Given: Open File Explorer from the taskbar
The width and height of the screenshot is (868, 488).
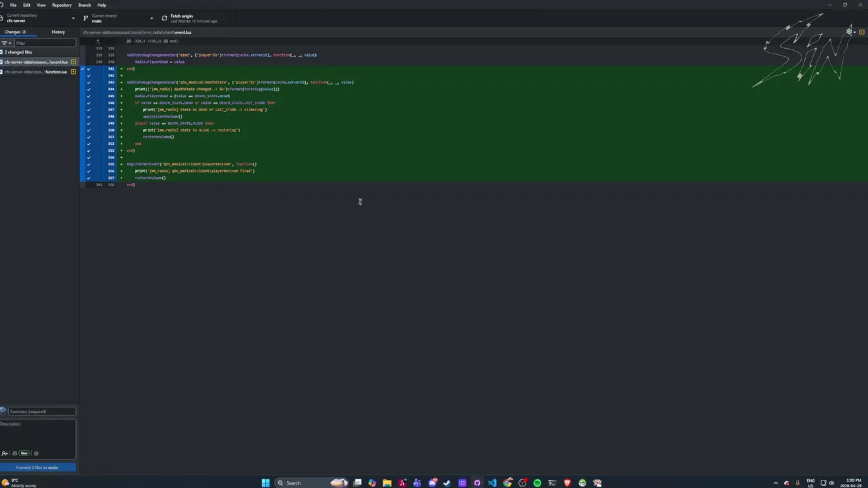Looking at the screenshot, I should coord(387,483).
